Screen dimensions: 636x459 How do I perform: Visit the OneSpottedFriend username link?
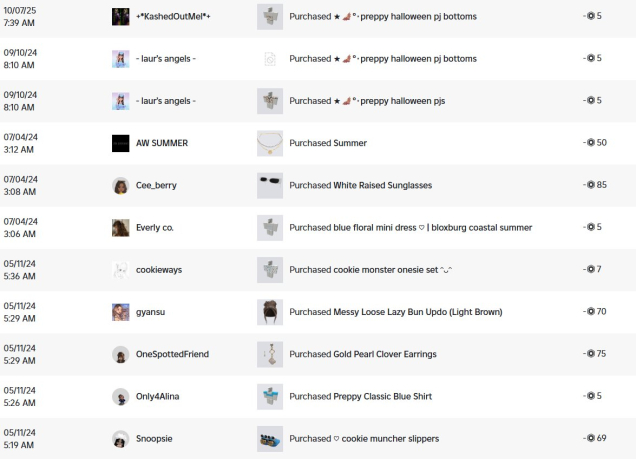(172, 354)
